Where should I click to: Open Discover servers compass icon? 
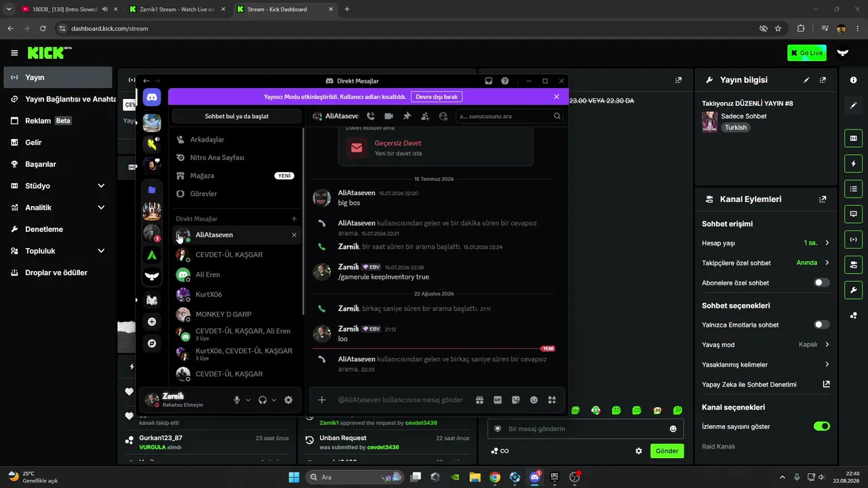pos(152,344)
